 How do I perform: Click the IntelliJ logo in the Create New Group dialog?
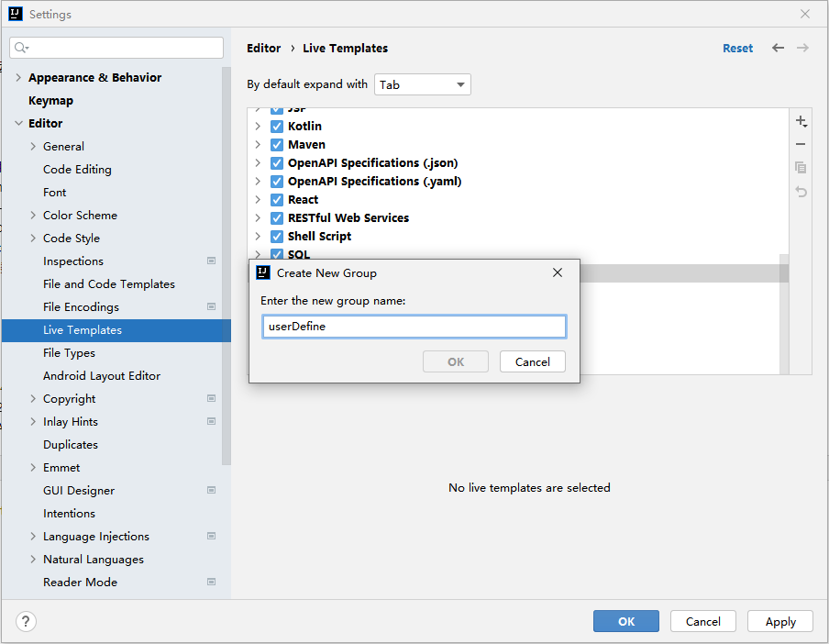(263, 272)
